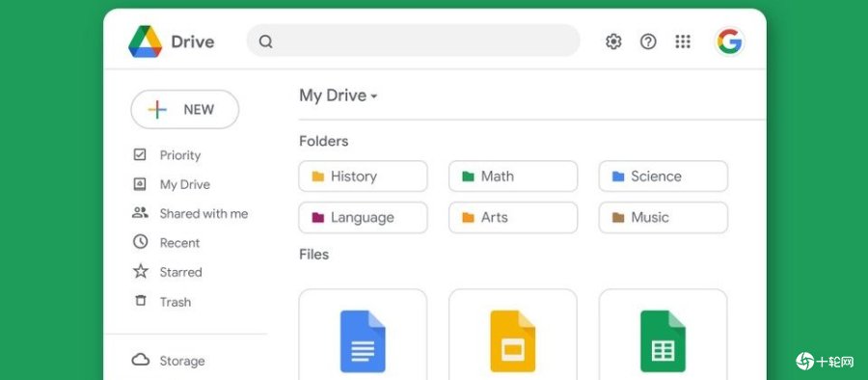The image size is (868, 380).
Task: Select Priority in the sidebar
Action: click(x=180, y=155)
